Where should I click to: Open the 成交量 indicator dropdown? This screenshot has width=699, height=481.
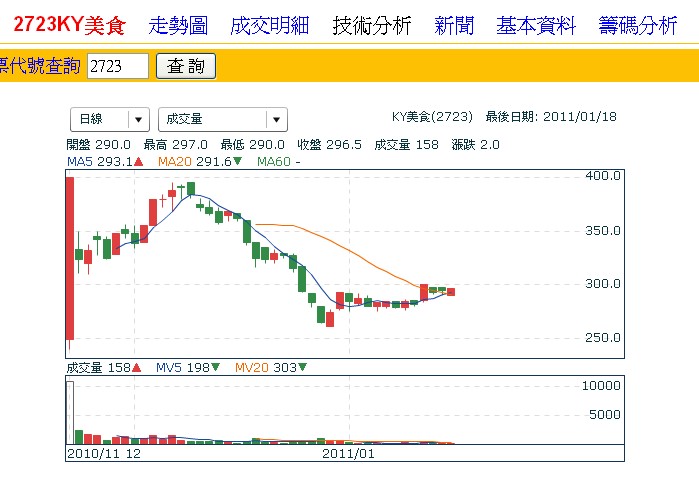(x=223, y=119)
